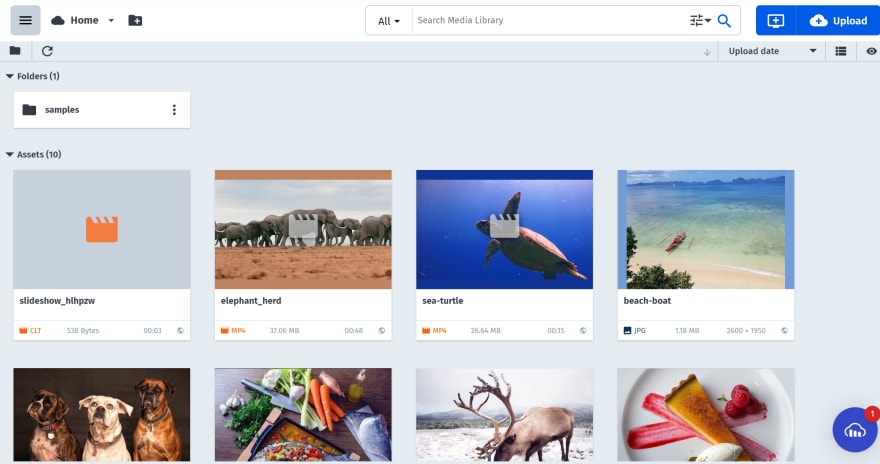The image size is (880, 464).
Task: Open the All asset type filter dropdown
Action: pyautogui.click(x=389, y=21)
